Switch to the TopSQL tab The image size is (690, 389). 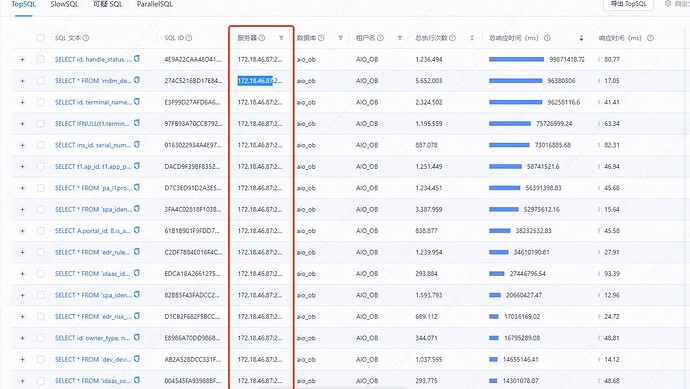24,4
